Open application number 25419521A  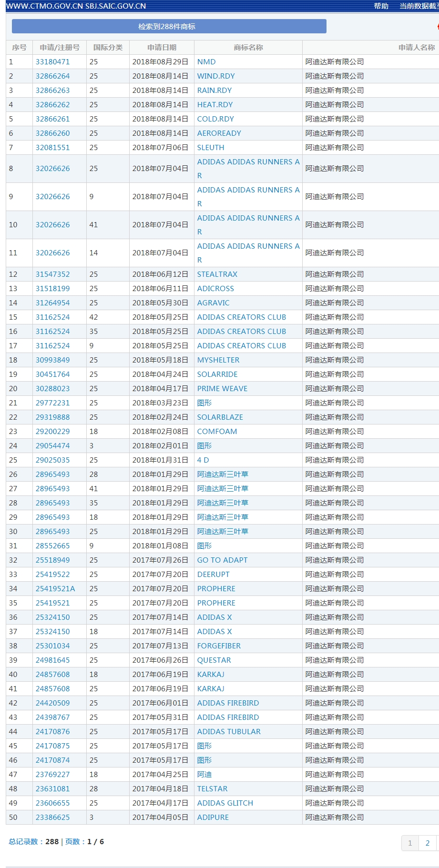55,589
